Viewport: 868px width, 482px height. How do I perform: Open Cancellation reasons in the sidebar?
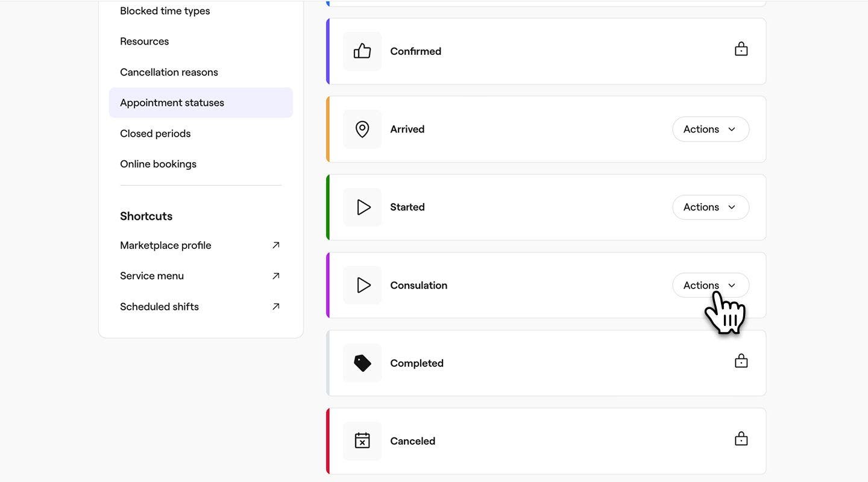169,72
